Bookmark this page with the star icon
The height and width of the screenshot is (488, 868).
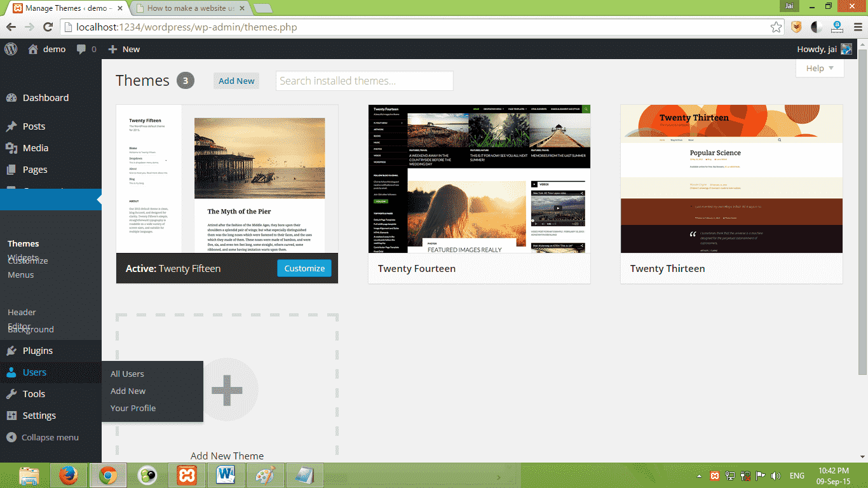[x=776, y=27]
